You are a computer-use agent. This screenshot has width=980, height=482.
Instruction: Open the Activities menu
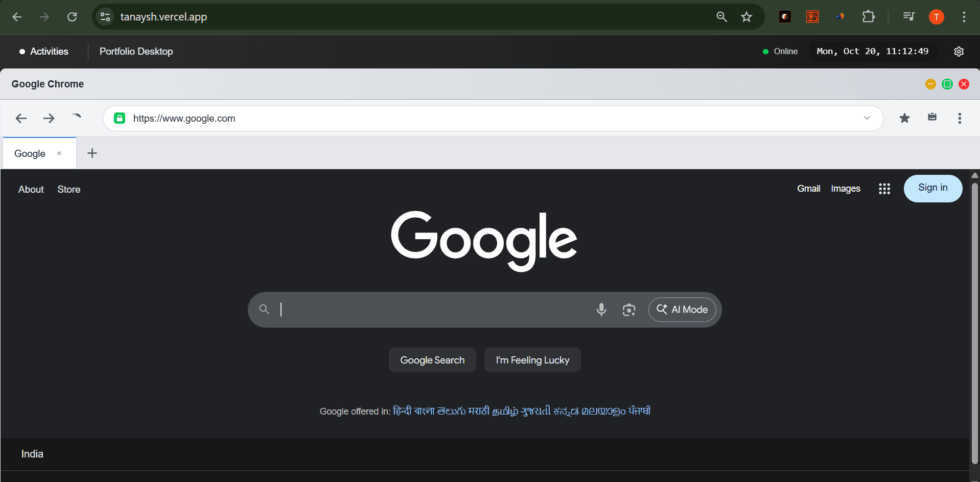[44, 51]
